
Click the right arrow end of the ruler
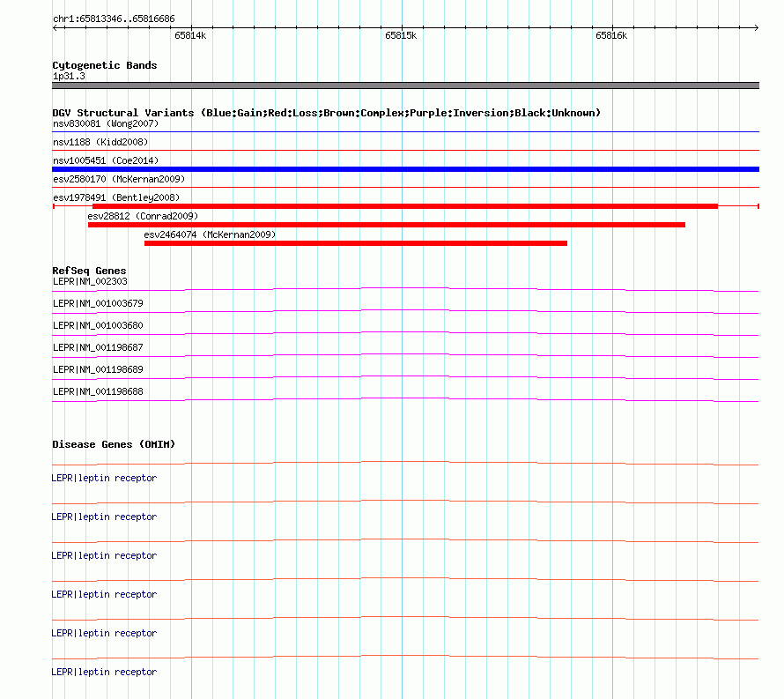click(x=757, y=28)
